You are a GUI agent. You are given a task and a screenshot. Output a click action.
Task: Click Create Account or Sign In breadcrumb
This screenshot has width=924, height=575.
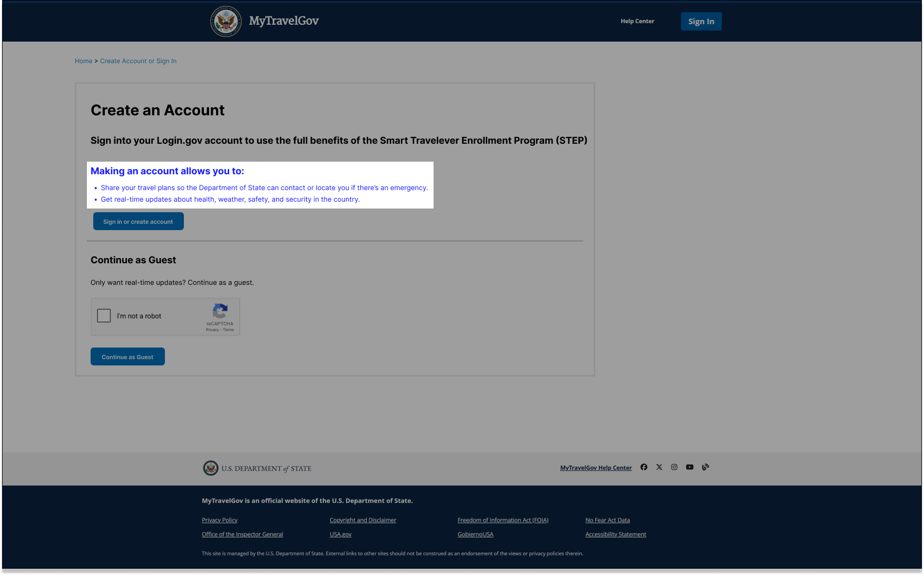(138, 61)
